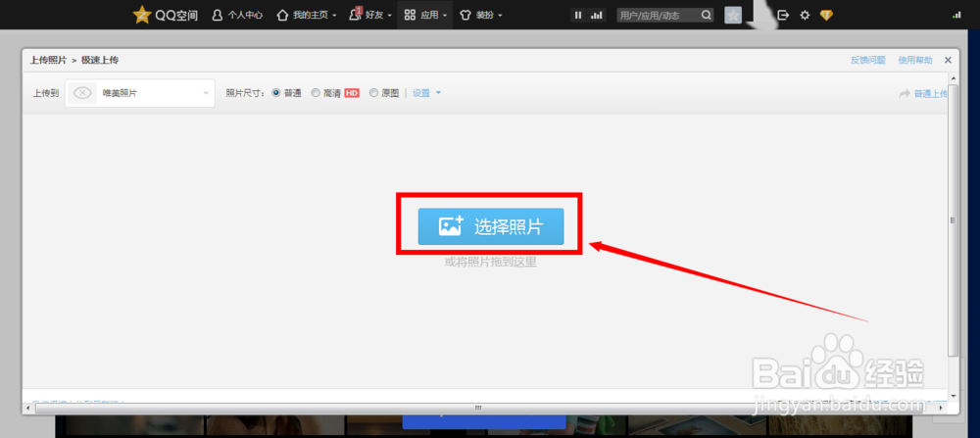Pause the background music player
980x438 pixels.
[x=578, y=15]
